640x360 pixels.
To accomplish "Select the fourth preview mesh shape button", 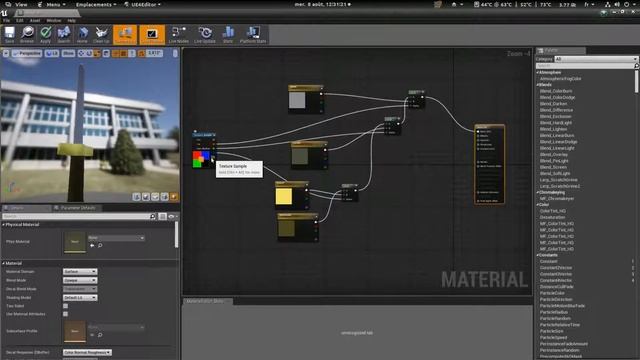I will (164, 197).
